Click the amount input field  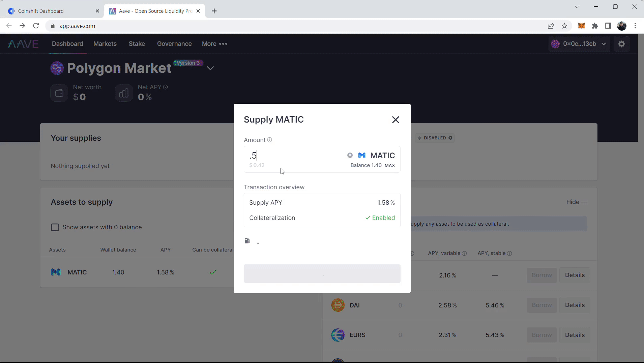coord(297,156)
